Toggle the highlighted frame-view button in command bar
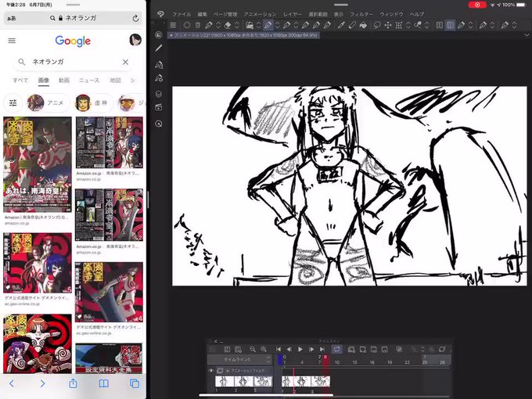This screenshot has width=532, height=399. coord(450,25)
